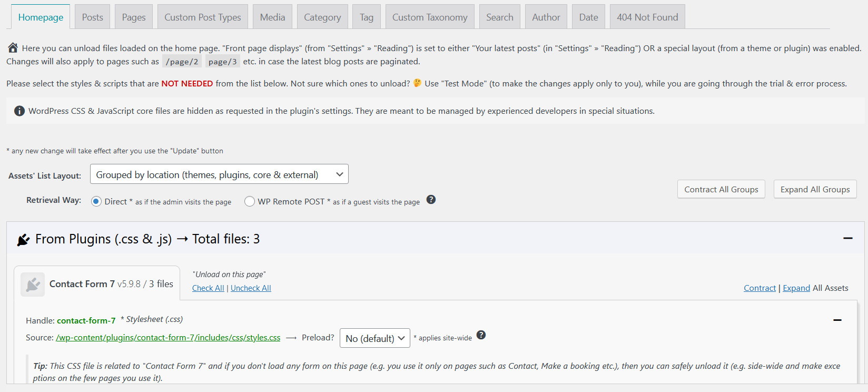The height and width of the screenshot is (392, 868).
Task: Switch to the Posts tab
Action: click(93, 17)
